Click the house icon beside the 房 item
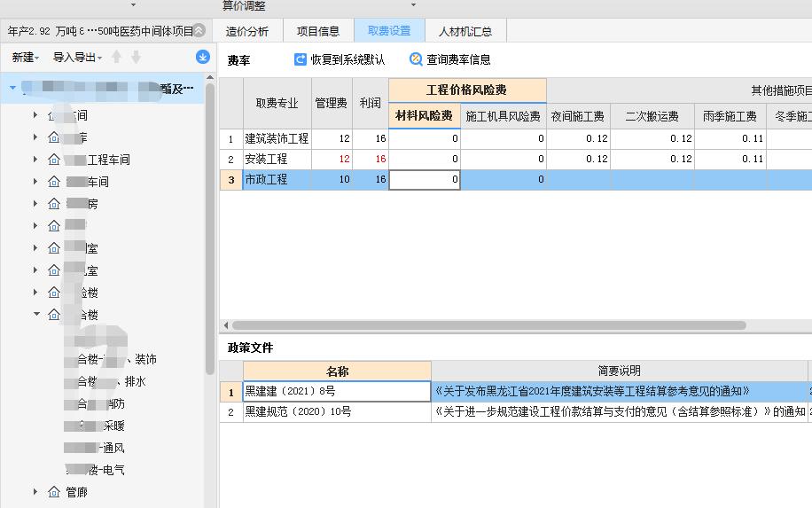 [x=54, y=204]
